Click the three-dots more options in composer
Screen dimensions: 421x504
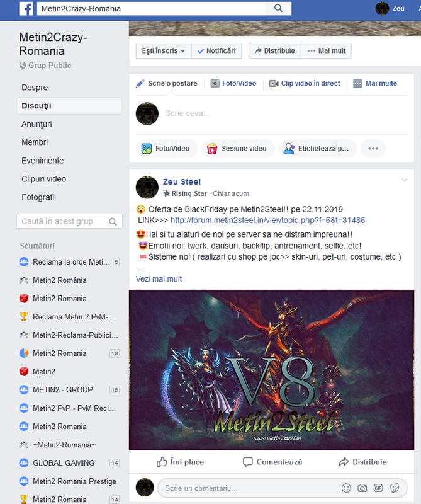point(373,149)
